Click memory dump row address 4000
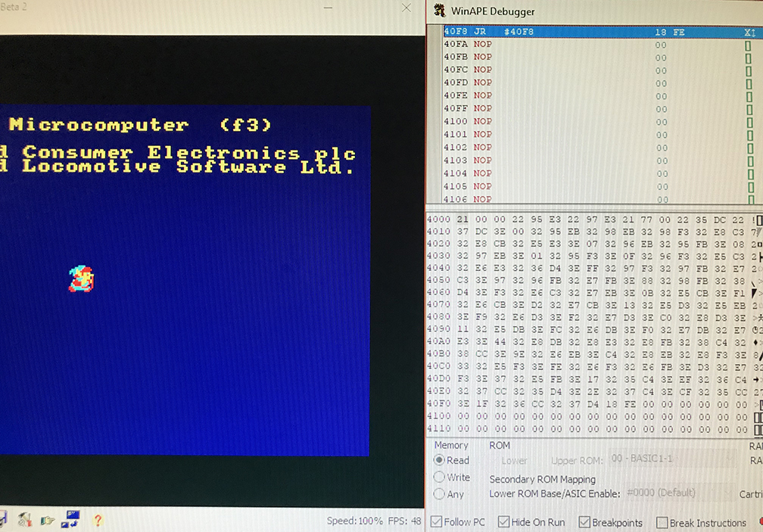Screen dimensions: 763x532 pyautogui.click(x=438, y=219)
